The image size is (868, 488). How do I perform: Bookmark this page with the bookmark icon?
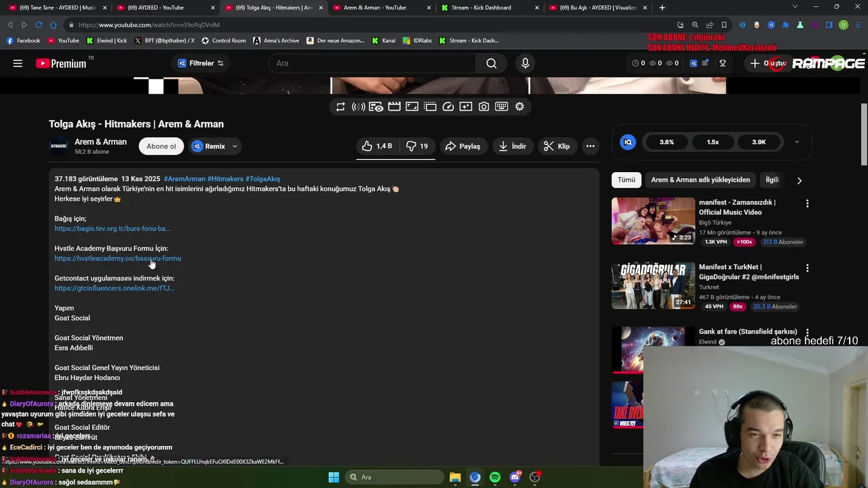tap(724, 25)
